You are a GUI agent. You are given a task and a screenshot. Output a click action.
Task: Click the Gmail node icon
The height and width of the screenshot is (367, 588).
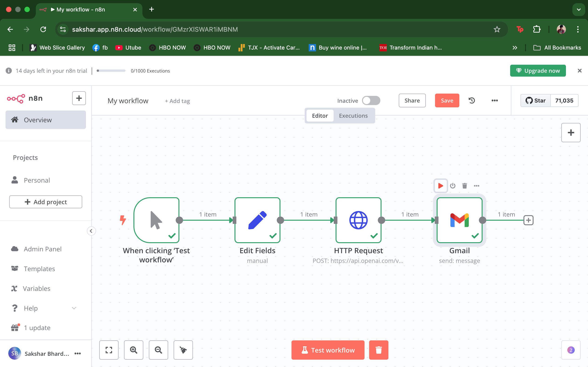tap(459, 220)
